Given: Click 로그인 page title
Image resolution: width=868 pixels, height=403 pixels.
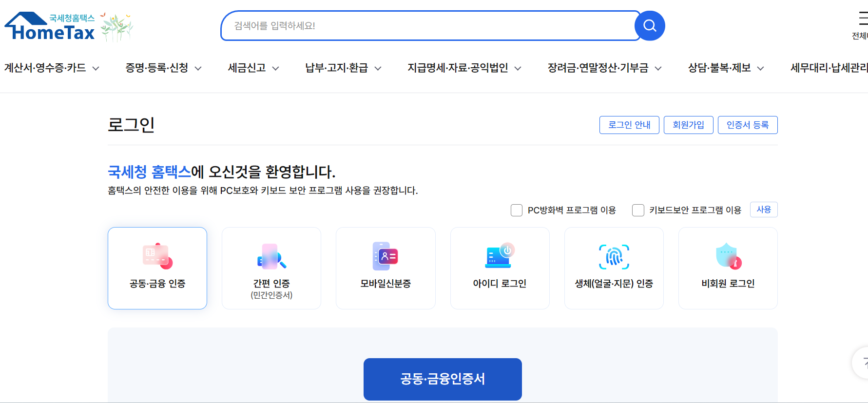Looking at the screenshot, I should (x=131, y=125).
